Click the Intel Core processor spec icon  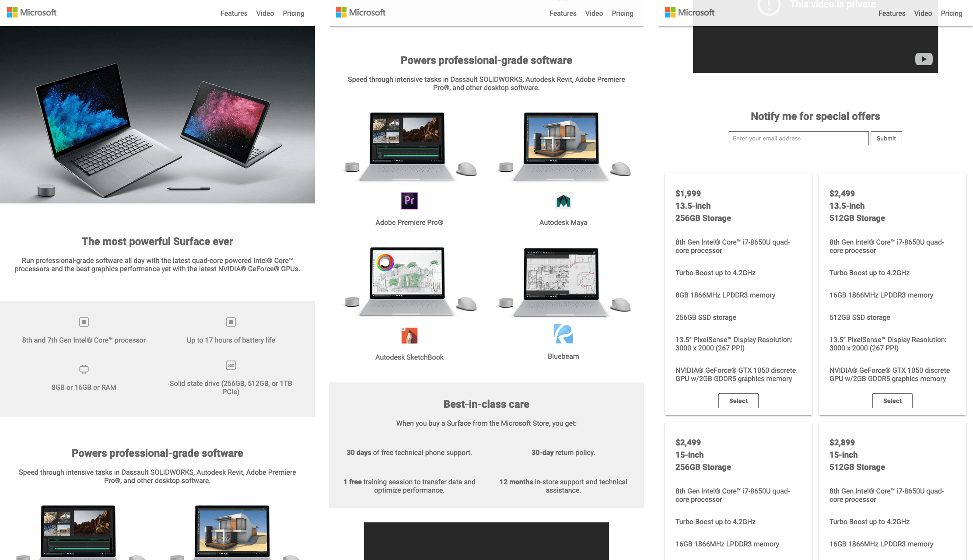84,322
